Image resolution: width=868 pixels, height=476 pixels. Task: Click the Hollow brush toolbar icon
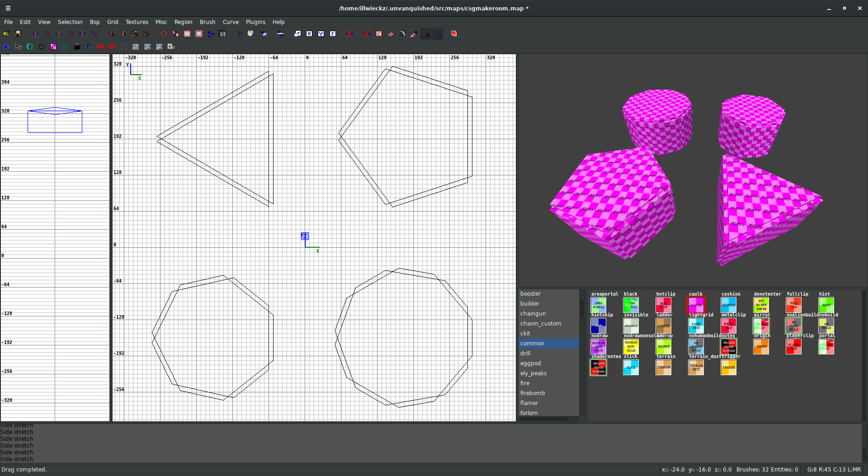(x=187, y=34)
